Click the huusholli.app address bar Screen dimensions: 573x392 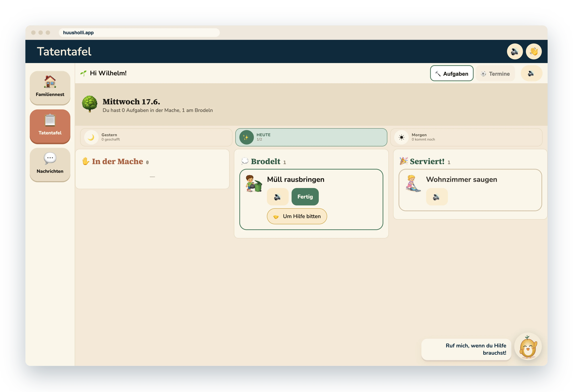(139, 33)
